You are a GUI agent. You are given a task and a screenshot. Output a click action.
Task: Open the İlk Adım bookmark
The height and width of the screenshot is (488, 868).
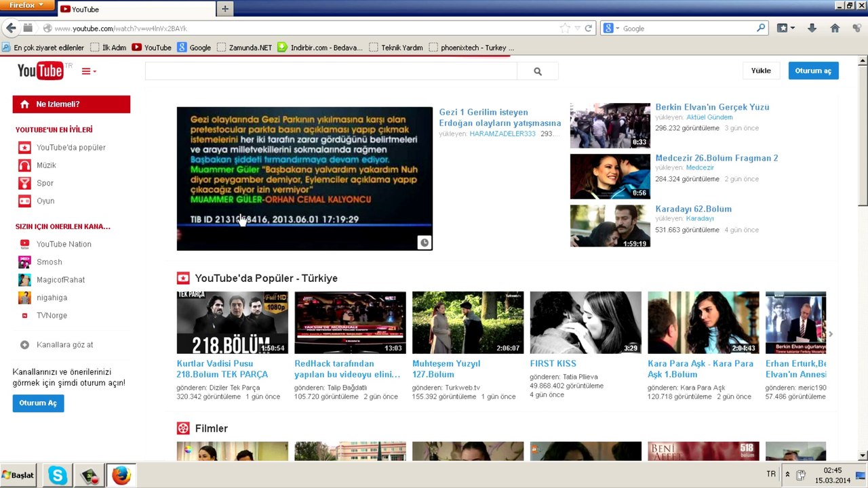[x=108, y=47]
